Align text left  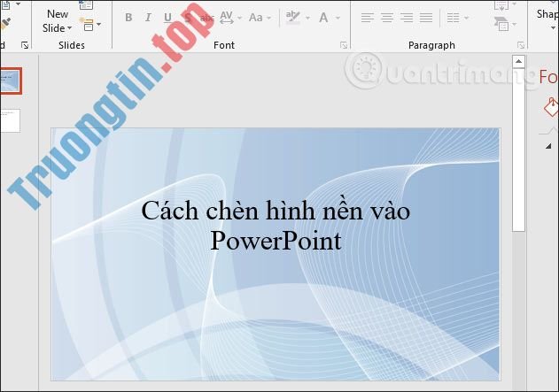tap(367, 18)
